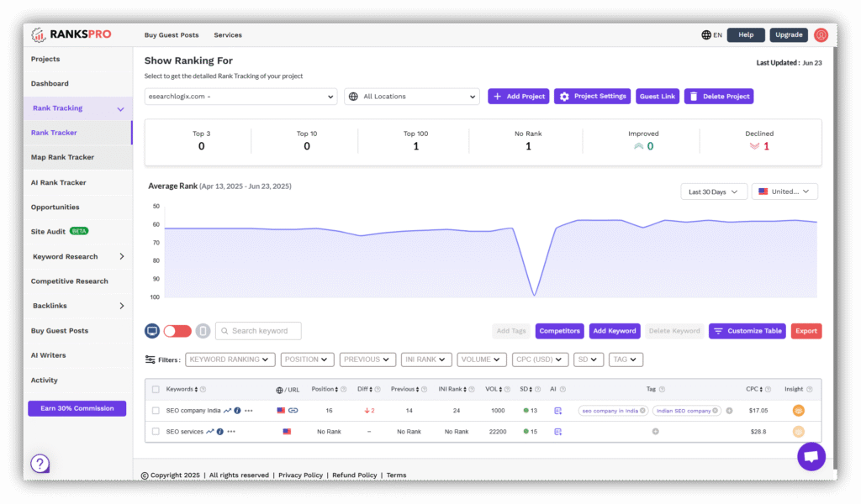Image resolution: width=861 pixels, height=504 pixels.
Task: Collapse the Rank Tracking sidebar section
Action: tap(120, 108)
